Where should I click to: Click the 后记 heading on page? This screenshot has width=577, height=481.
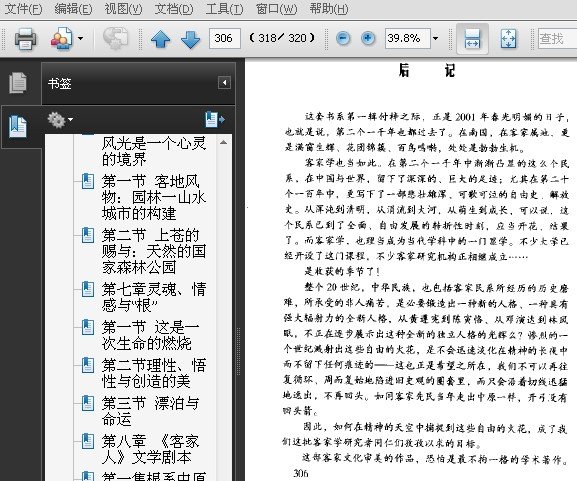[427, 70]
